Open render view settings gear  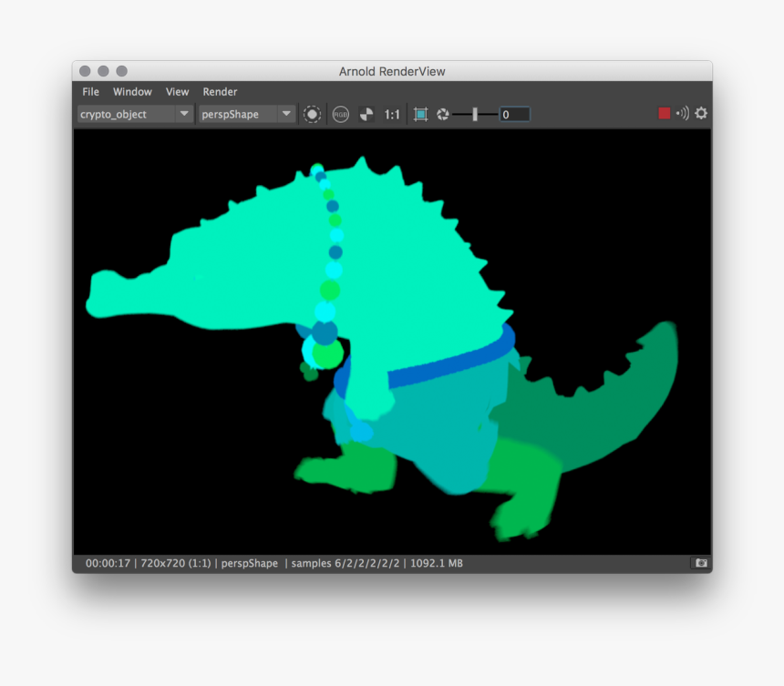[x=701, y=113]
